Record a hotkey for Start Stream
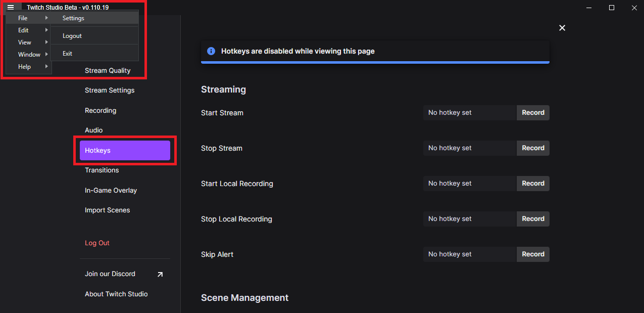 (533, 113)
